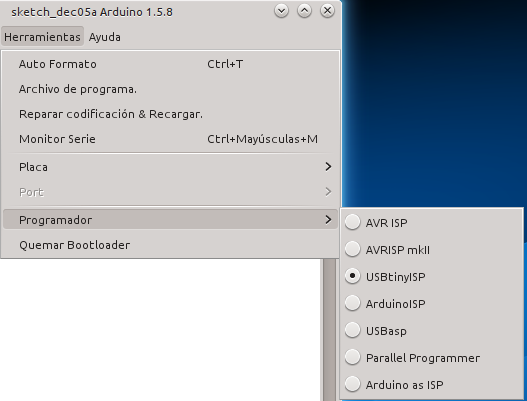The height and width of the screenshot is (401, 527).
Task: Click the editor vertical scrollbar
Action: 329,329
